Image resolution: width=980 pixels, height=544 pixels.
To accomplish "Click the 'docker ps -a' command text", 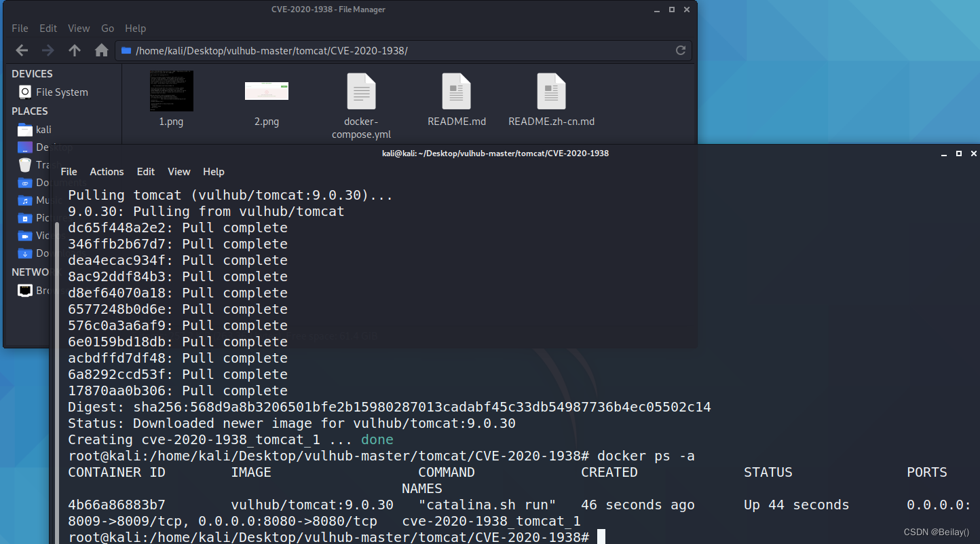I will coord(646,456).
